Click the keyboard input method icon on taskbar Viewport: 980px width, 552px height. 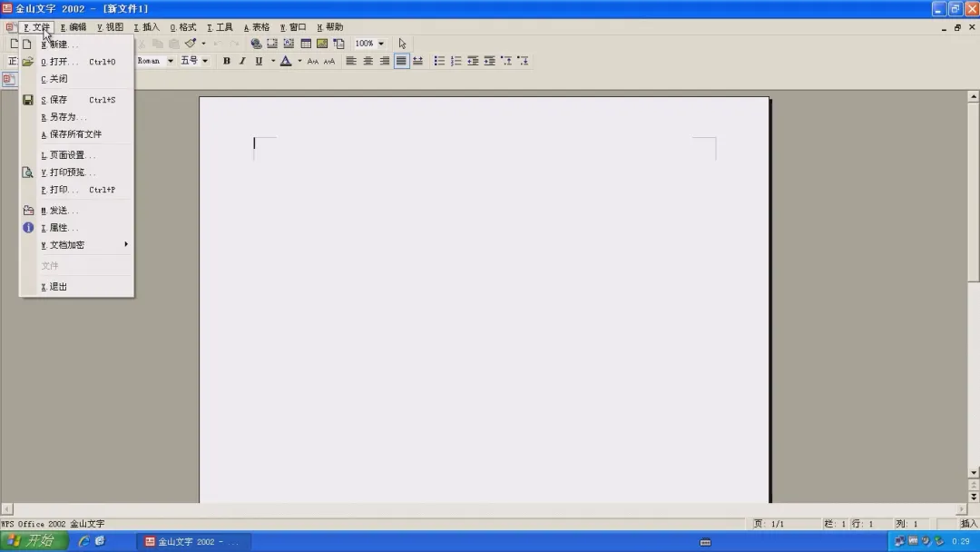point(705,542)
